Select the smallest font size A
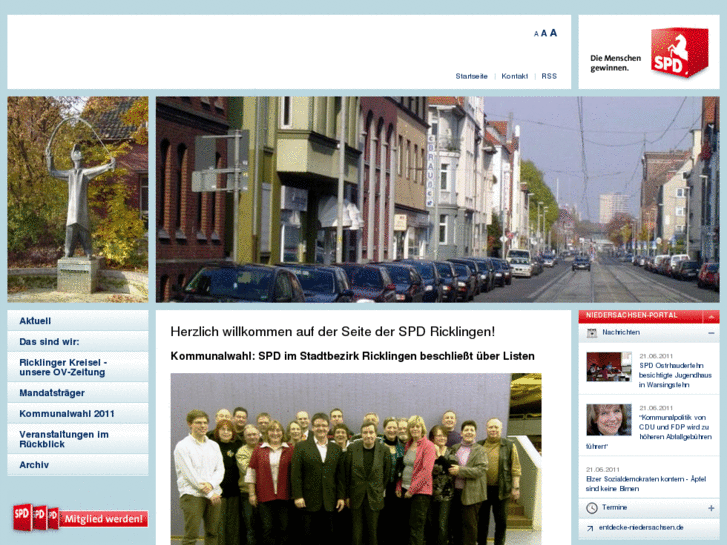The width and height of the screenshot is (727, 545). 536,34
